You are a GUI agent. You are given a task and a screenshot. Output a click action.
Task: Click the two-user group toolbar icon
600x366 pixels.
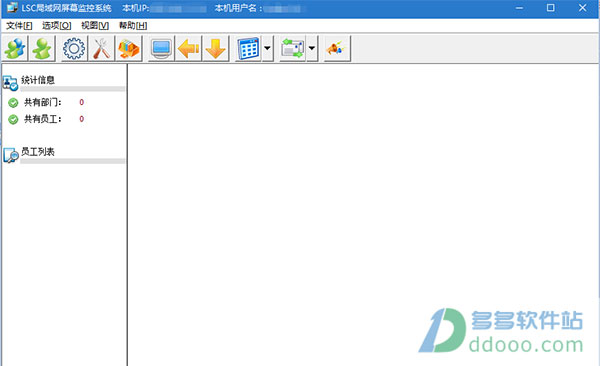(x=15, y=49)
